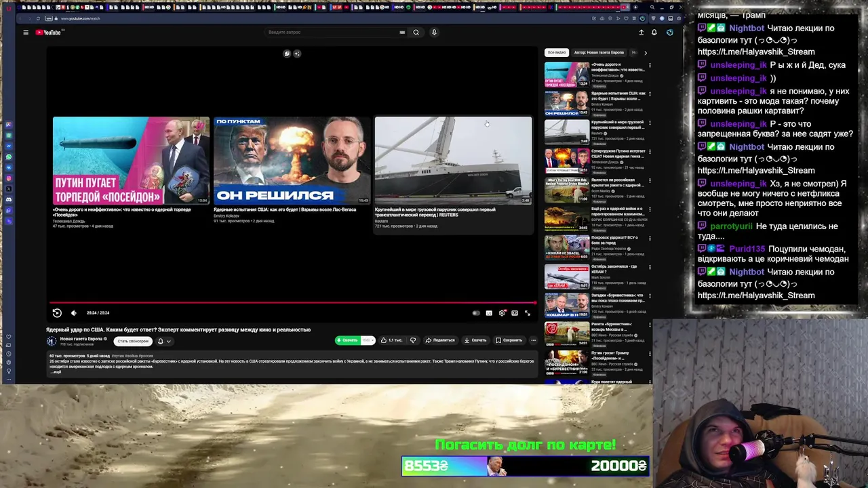Image resolution: width=868 pixels, height=488 pixels.
Task: Toggle the player autoplay switch
Action: tap(476, 313)
